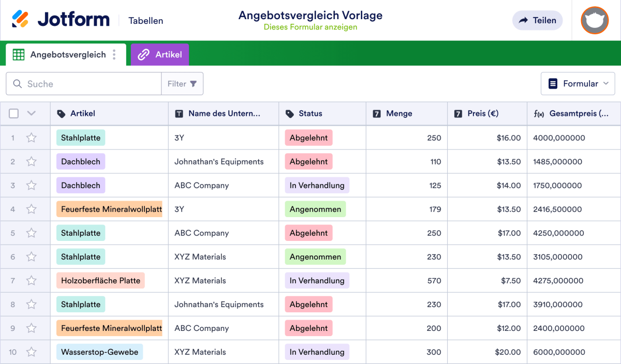Open the Filter funnel dropdown
This screenshot has width=621, height=364.
(x=182, y=83)
